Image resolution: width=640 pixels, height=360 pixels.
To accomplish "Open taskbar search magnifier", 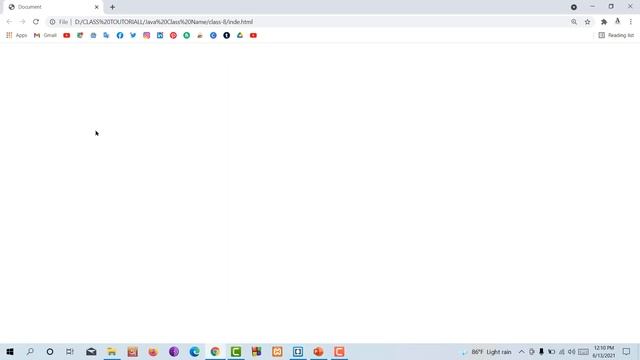I will point(30,351).
